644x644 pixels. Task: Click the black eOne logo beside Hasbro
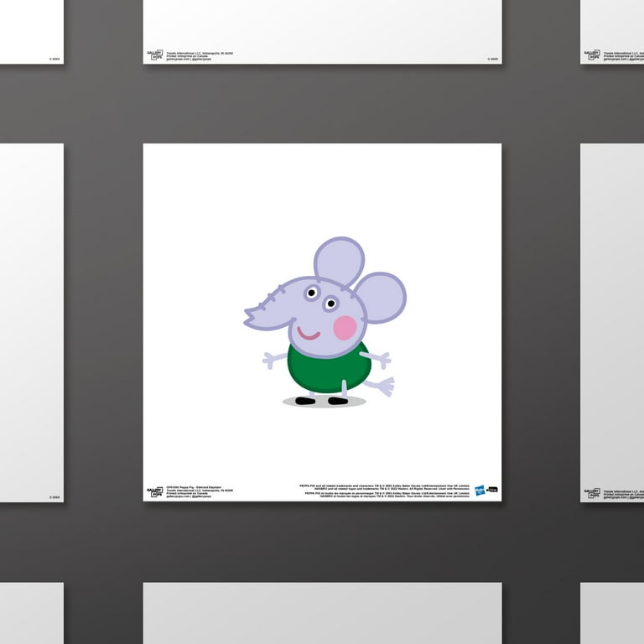[x=492, y=490]
